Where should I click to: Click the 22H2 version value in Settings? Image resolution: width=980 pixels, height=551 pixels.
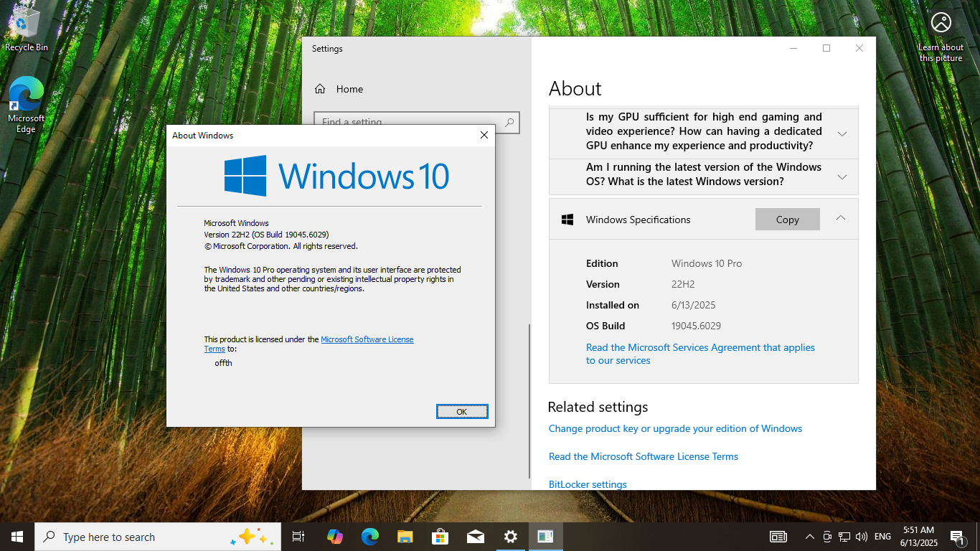tap(683, 284)
